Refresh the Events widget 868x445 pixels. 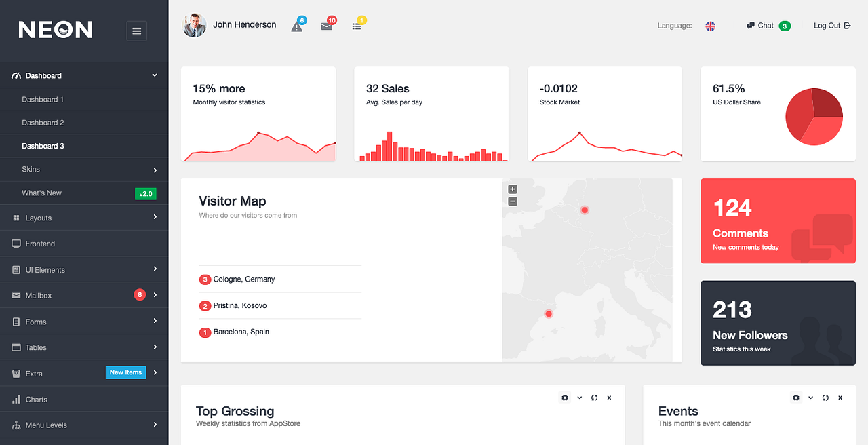(x=825, y=398)
